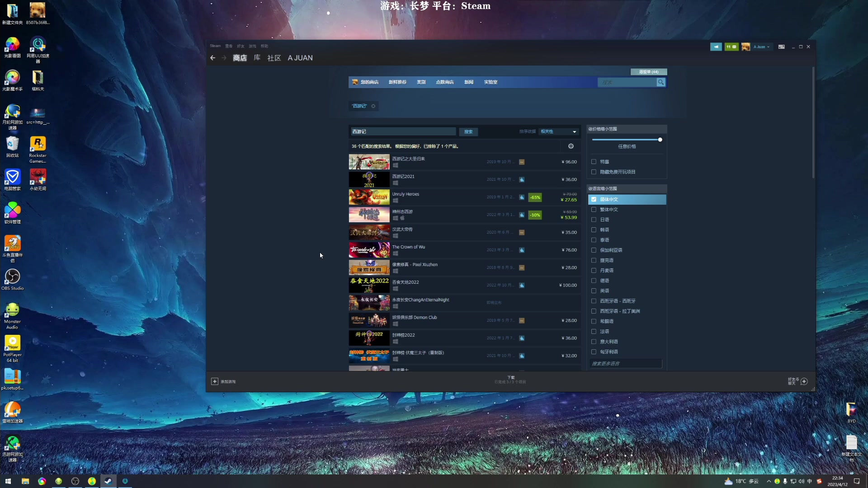The width and height of the screenshot is (868, 488).
Task: Select the 社区 Community tab
Action: click(x=274, y=58)
